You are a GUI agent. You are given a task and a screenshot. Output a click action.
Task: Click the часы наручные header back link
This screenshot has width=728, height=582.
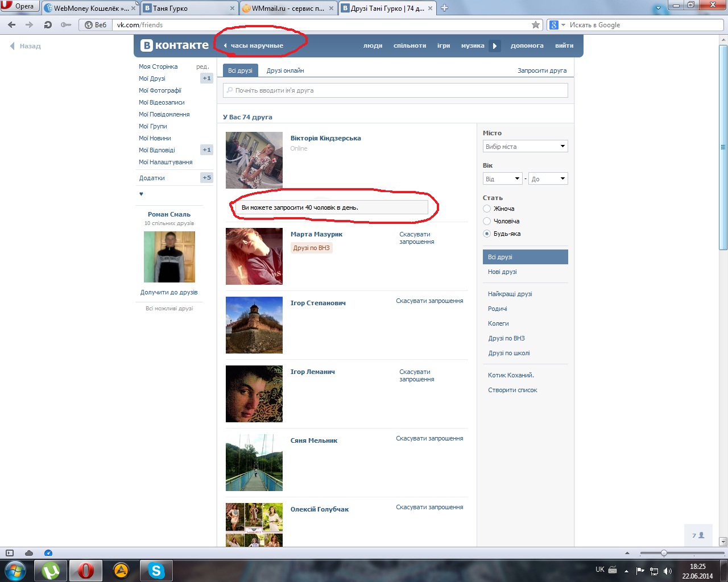[x=254, y=45]
